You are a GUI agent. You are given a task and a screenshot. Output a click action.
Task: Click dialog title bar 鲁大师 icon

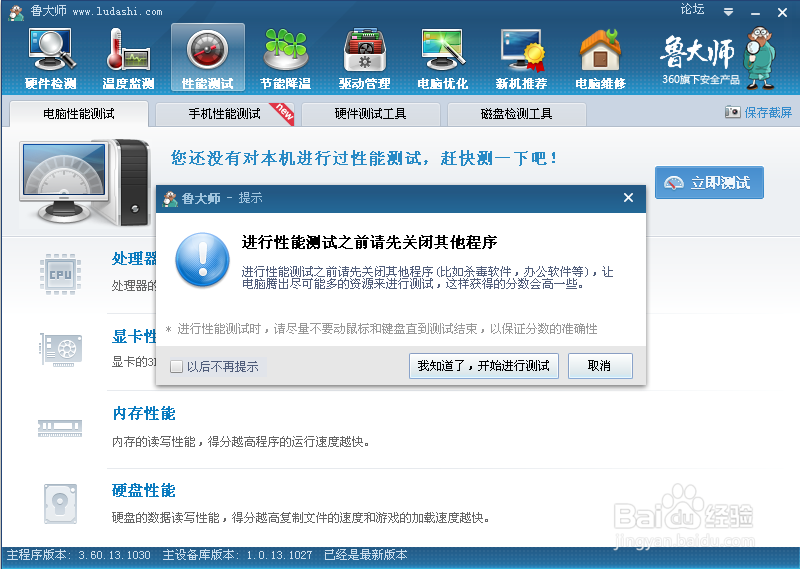[169, 199]
